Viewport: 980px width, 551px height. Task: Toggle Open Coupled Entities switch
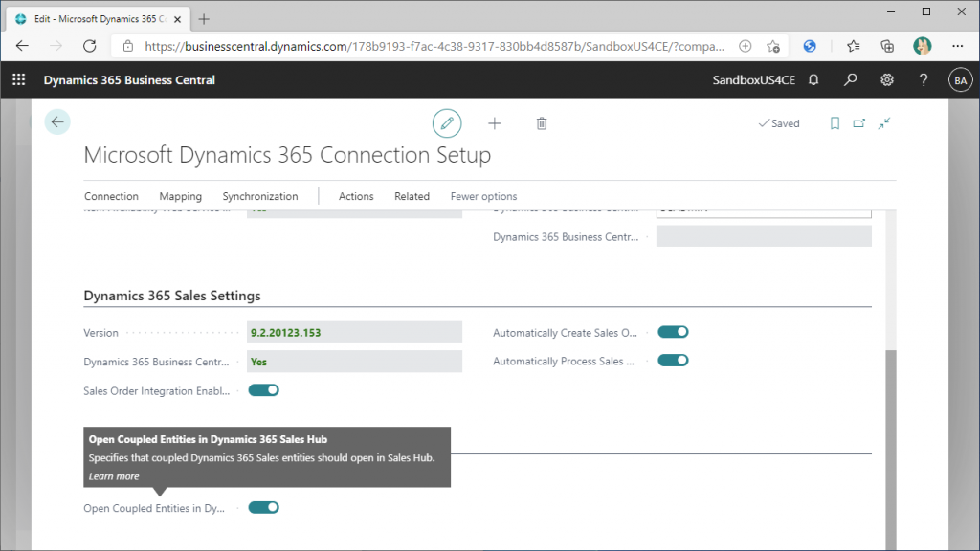coord(264,507)
